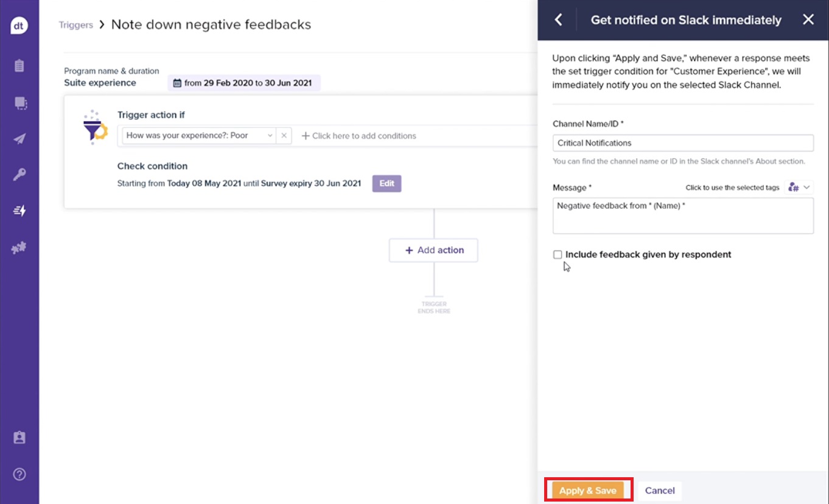Click Apply & Save button

coord(588,491)
